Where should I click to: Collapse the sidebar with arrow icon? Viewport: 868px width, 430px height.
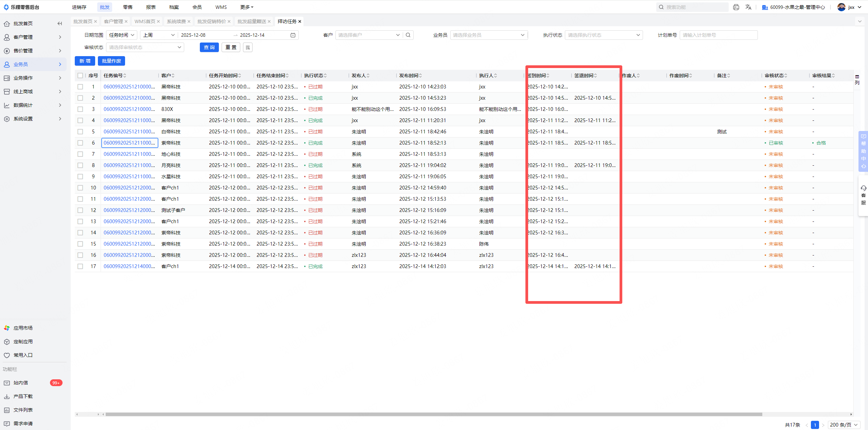pyautogui.click(x=60, y=23)
